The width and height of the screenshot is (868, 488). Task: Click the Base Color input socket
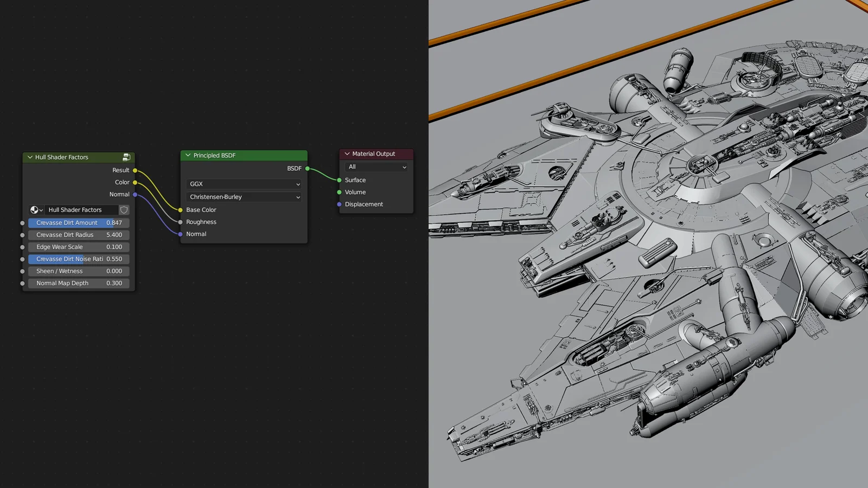coord(180,210)
